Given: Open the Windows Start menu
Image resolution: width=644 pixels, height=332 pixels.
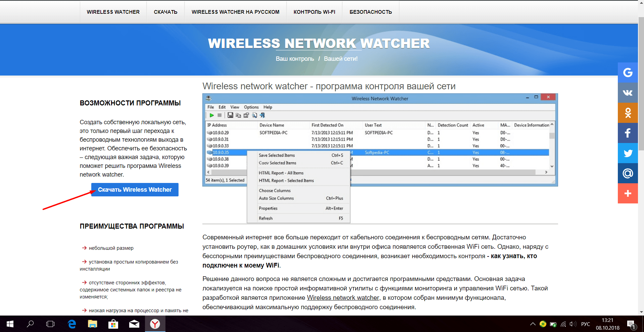Looking at the screenshot, I should pos(10,324).
